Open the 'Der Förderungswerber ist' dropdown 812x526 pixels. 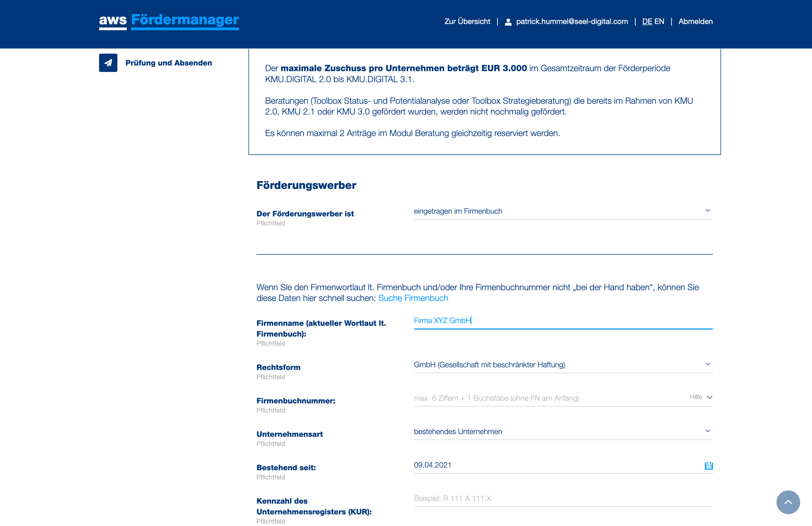point(563,211)
